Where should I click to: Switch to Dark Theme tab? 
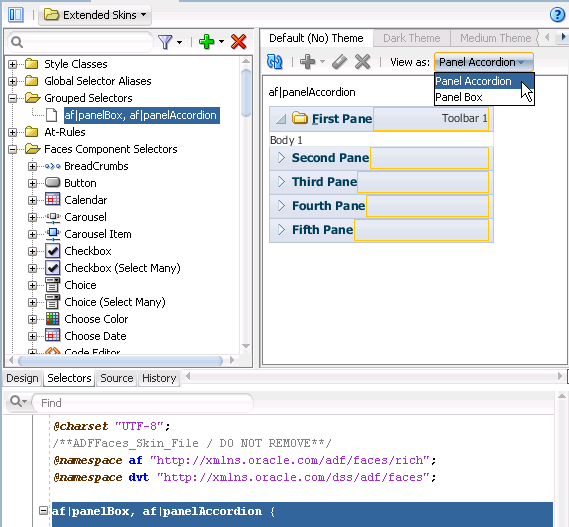pyautogui.click(x=412, y=38)
